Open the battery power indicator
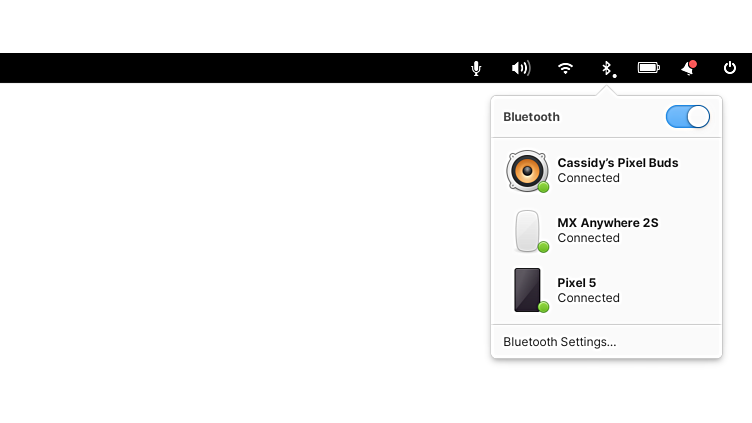This screenshot has width=752, height=423. pos(649,68)
